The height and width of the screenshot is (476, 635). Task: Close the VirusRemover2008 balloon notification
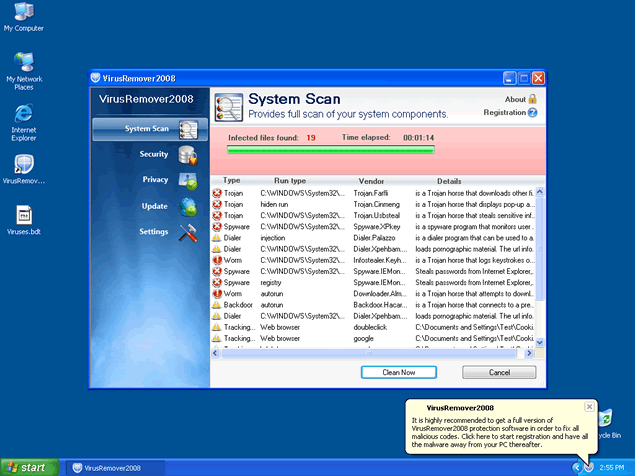[589, 407]
